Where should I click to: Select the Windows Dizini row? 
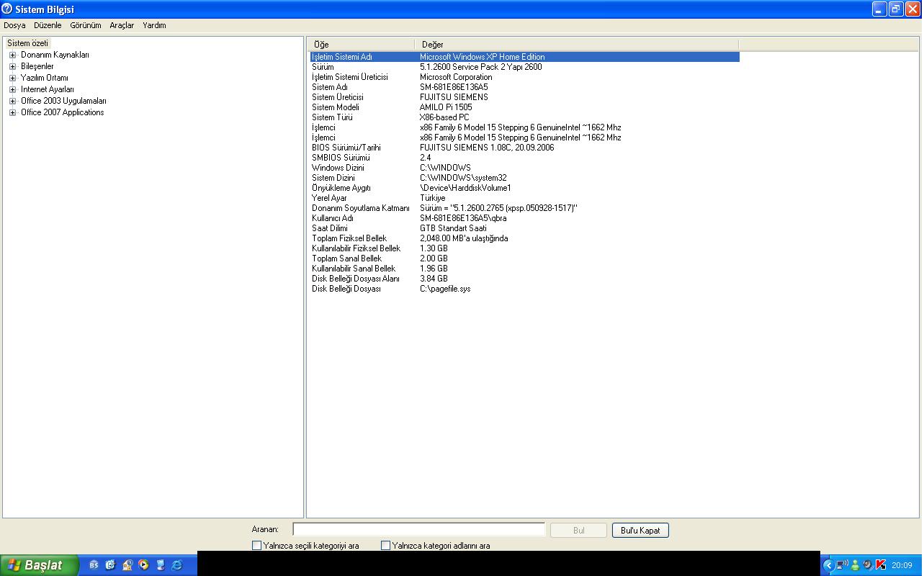click(524, 168)
